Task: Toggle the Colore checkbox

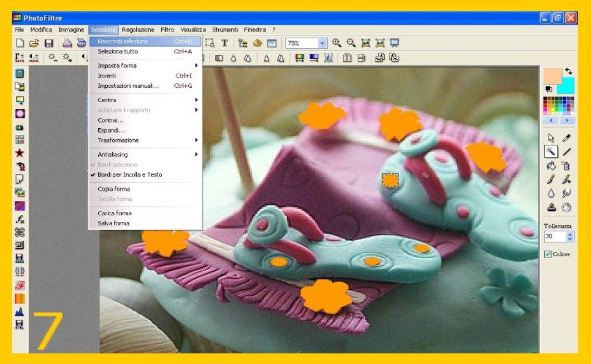Action: click(548, 254)
